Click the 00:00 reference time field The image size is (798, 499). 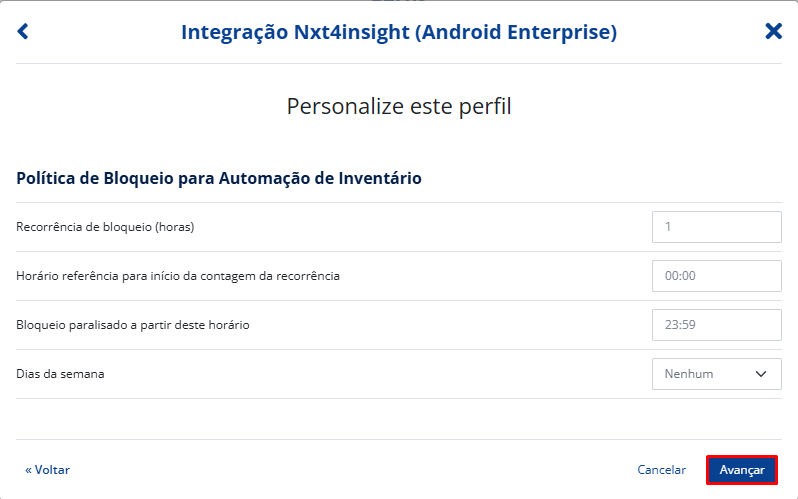tap(716, 276)
